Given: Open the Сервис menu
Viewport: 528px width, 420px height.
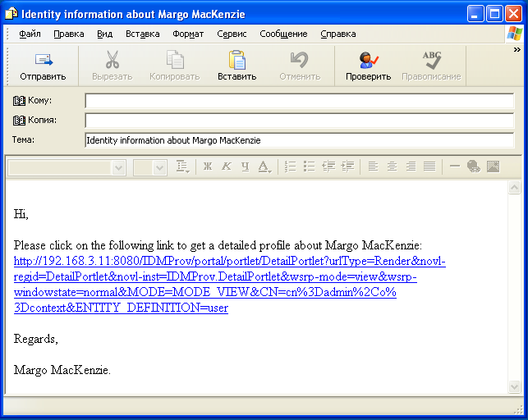Looking at the screenshot, I should 232,34.
